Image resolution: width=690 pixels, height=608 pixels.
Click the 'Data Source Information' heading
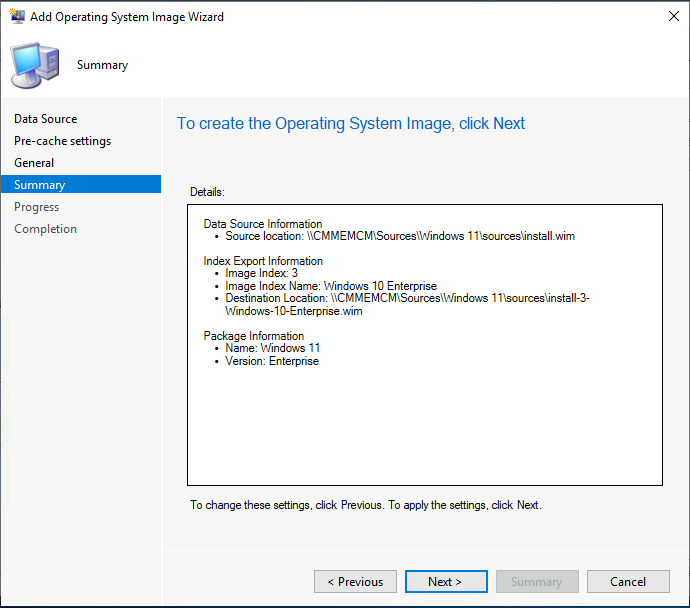(263, 223)
